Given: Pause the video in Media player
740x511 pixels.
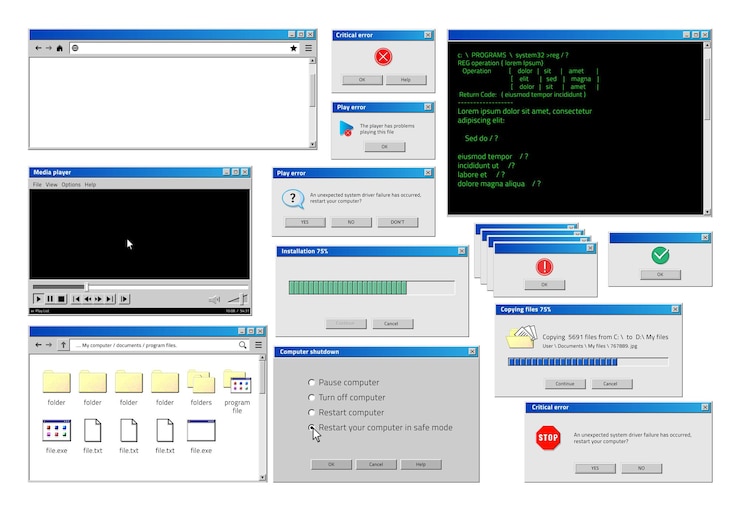Looking at the screenshot, I should [x=50, y=299].
